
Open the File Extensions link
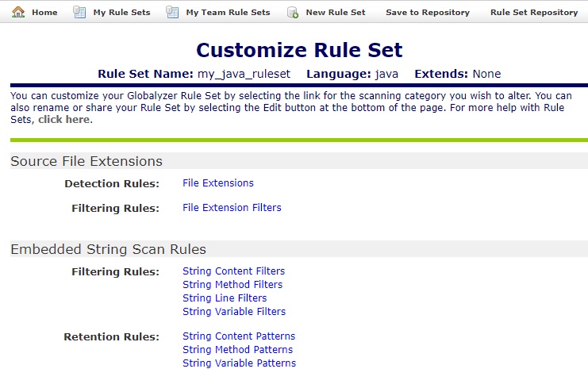(x=218, y=183)
